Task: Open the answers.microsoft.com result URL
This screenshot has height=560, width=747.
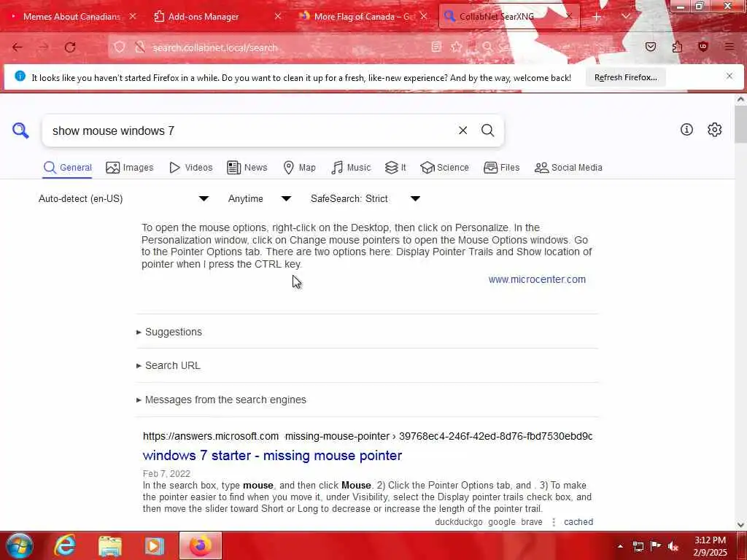Action: (368, 436)
